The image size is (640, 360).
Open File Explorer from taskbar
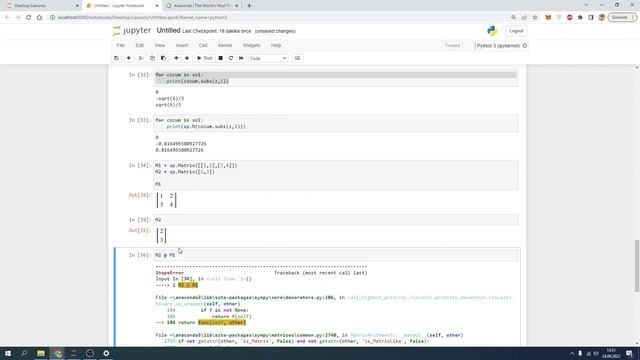tap(41, 353)
